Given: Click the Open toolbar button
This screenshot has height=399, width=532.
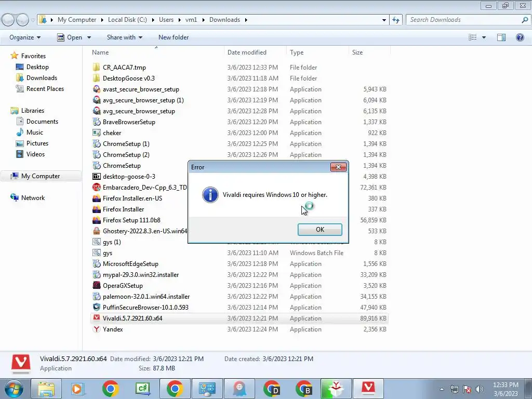Looking at the screenshot, I should click(x=70, y=37).
